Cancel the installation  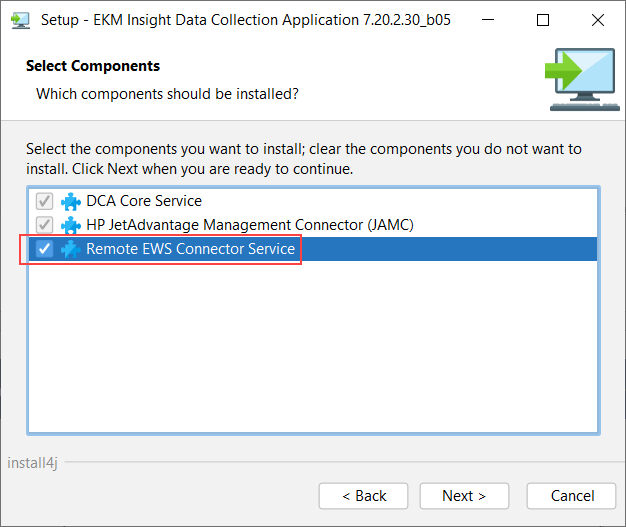[571, 496]
